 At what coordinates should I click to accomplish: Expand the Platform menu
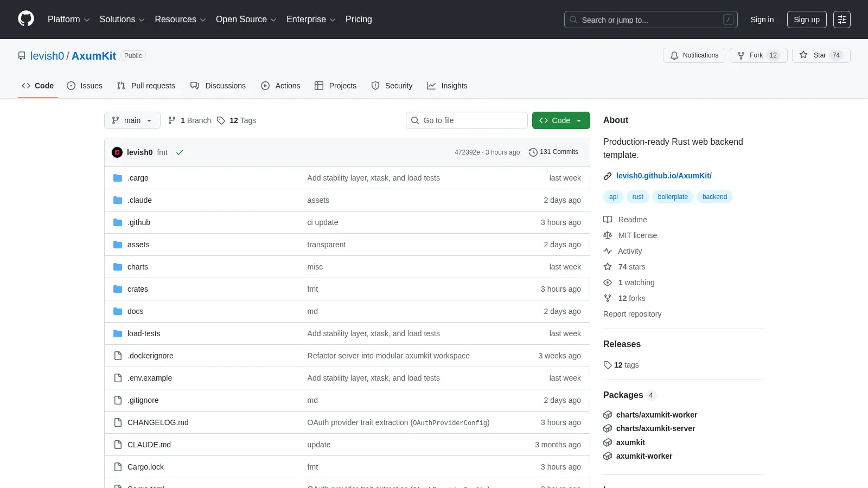tap(68, 20)
